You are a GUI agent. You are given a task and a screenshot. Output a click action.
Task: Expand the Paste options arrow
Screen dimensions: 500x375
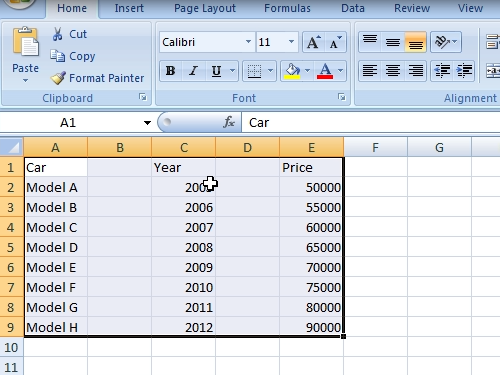pyautogui.click(x=26, y=80)
